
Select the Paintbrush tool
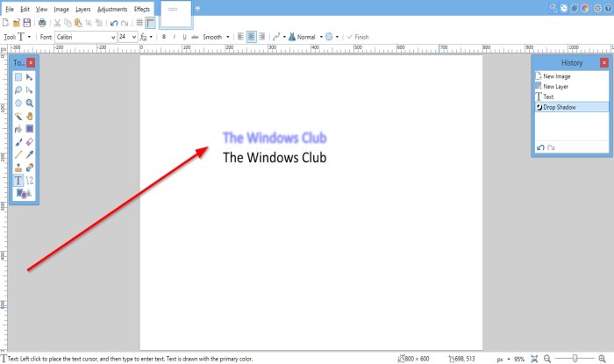click(18, 142)
